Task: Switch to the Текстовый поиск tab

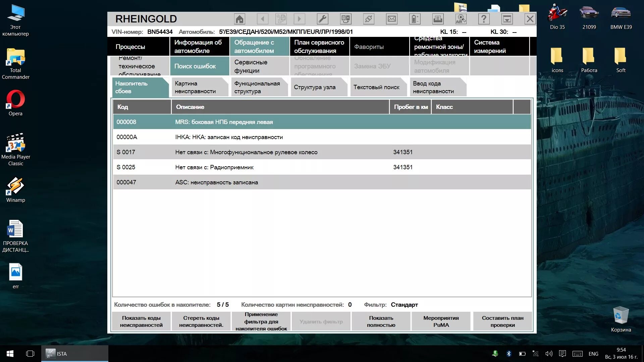Action: point(376,87)
